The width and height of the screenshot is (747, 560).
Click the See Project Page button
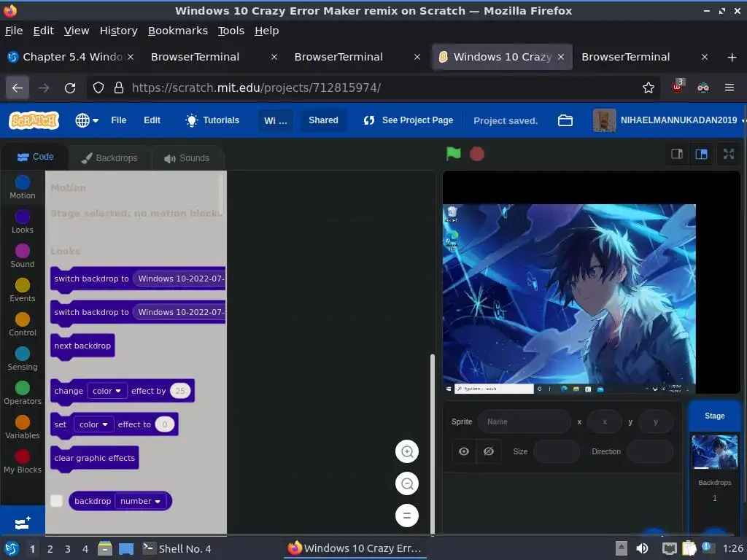[409, 120]
